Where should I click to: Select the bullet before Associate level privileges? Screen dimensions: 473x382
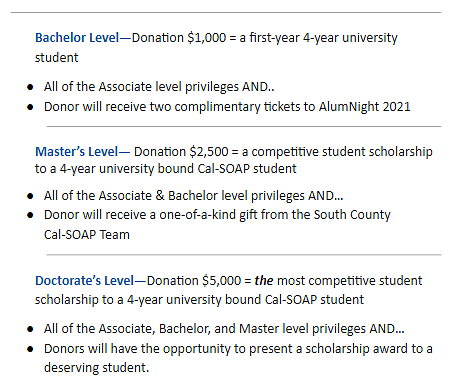(30, 87)
